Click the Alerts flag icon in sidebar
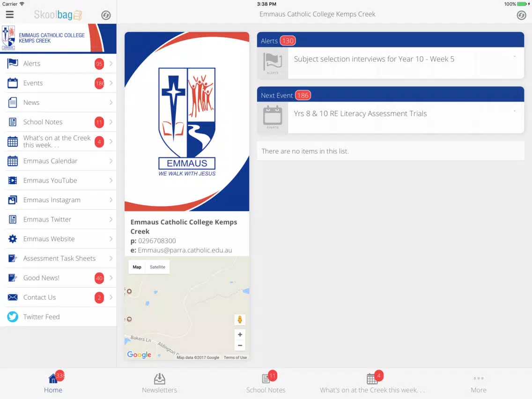The width and height of the screenshot is (532, 399). tap(13, 63)
